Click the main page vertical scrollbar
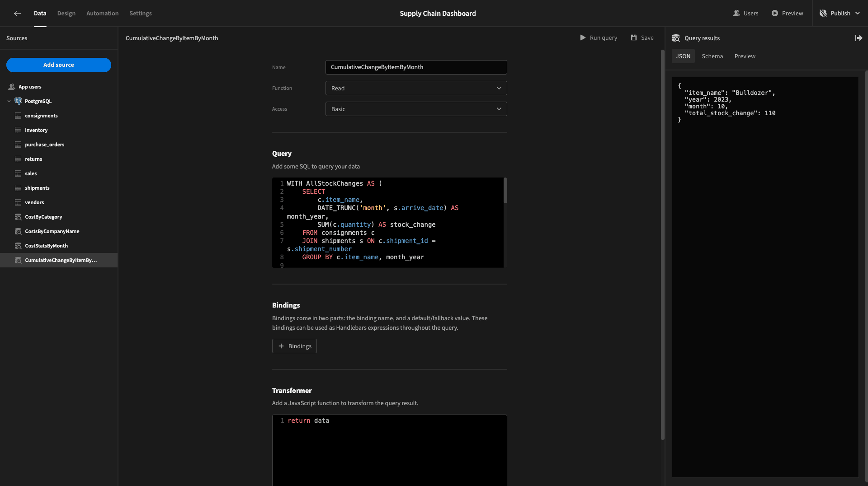Viewport: 868px width, 486px height. [663, 244]
